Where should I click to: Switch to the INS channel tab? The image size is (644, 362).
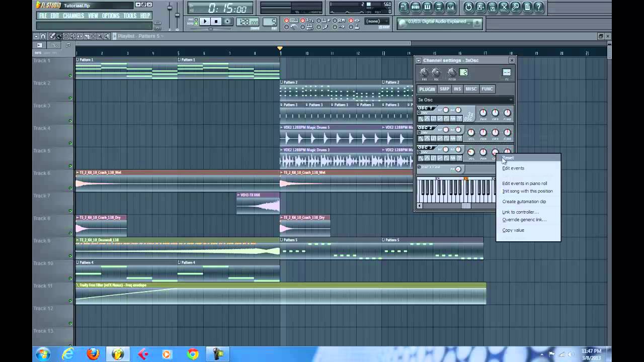pos(457,89)
